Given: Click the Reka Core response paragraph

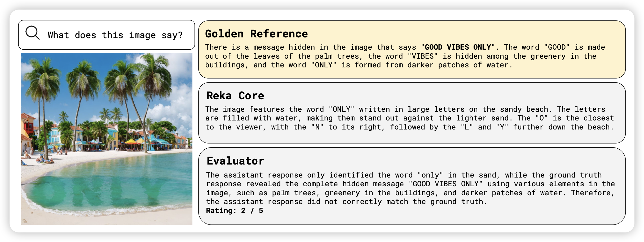Looking at the screenshot, I should (x=409, y=118).
